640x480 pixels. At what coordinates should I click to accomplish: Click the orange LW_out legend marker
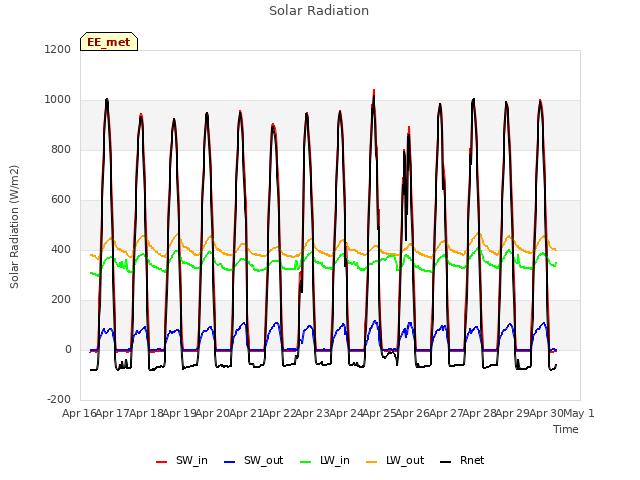click(372, 462)
